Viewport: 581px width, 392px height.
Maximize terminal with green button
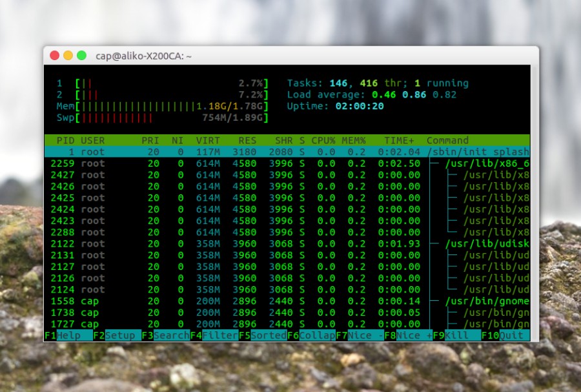pyautogui.click(x=81, y=56)
